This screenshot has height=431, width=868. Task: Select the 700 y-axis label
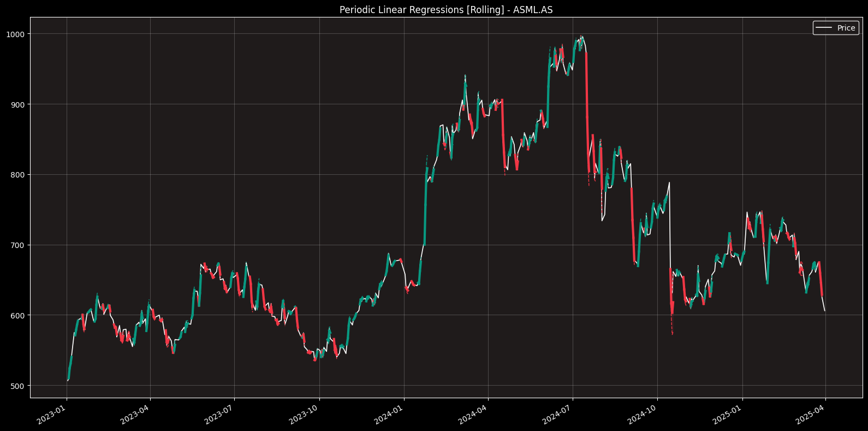[17, 245]
